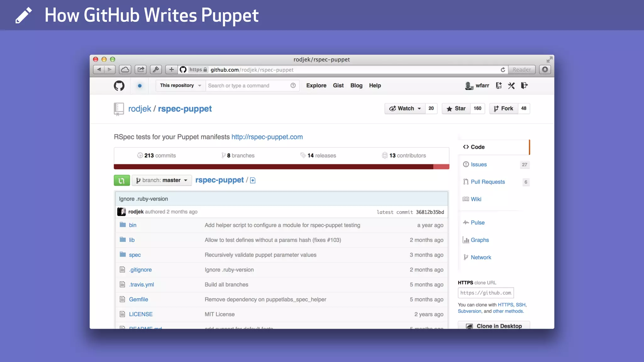Click the GitHub Octocat logo

click(119, 85)
